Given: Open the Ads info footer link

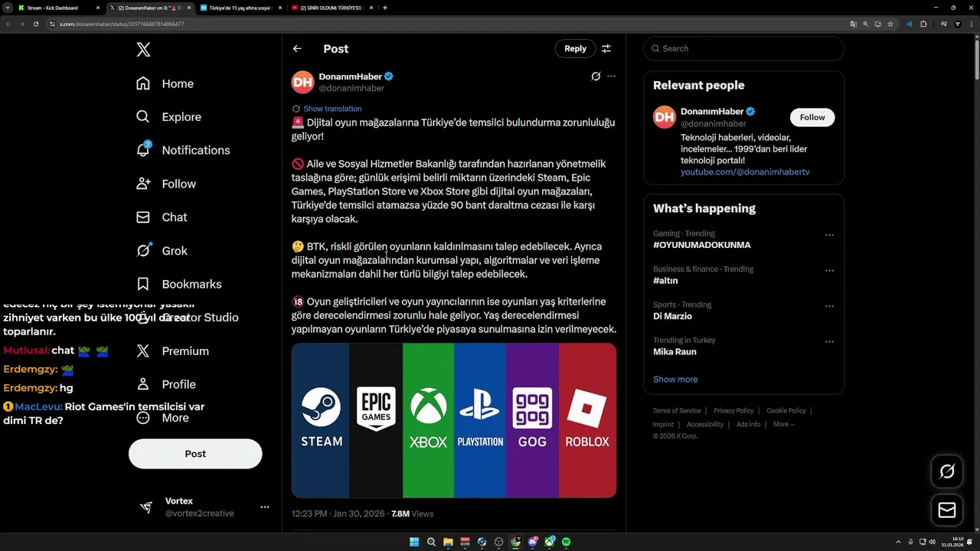Looking at the screenshot, I should (749, 424).
